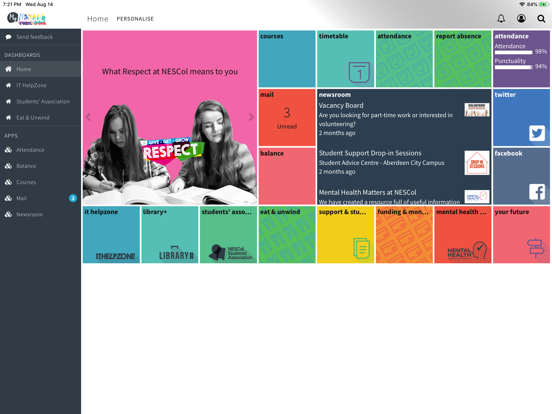Open Student Support Drop-in Sessions article

403,162
